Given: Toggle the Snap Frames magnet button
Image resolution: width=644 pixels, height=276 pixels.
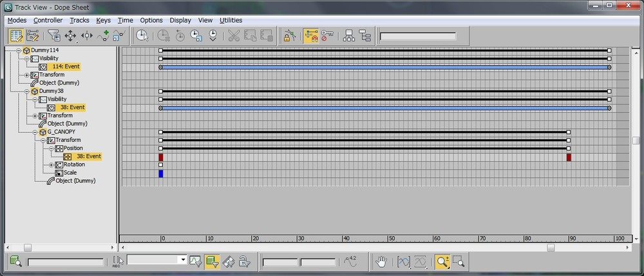Looking at the screenshot, I should [x=311, y=35].
